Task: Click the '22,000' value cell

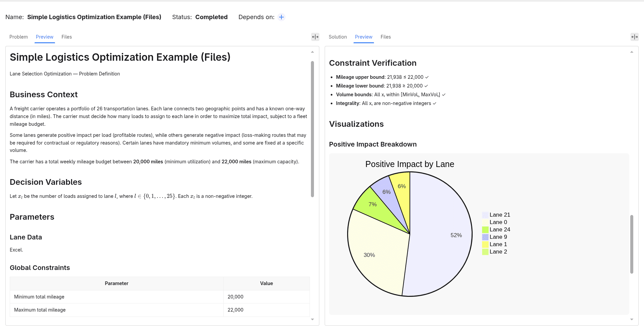Action: (267, 310)
